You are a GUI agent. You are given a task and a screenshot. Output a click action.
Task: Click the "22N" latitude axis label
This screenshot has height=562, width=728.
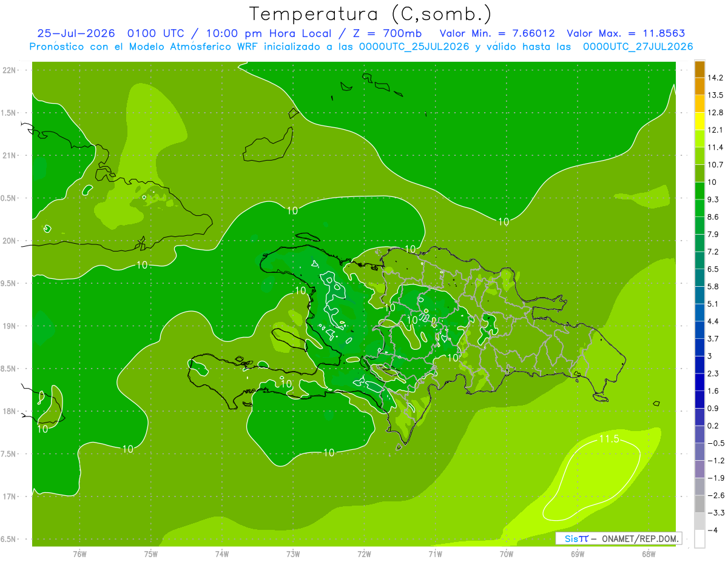(10, 70)
